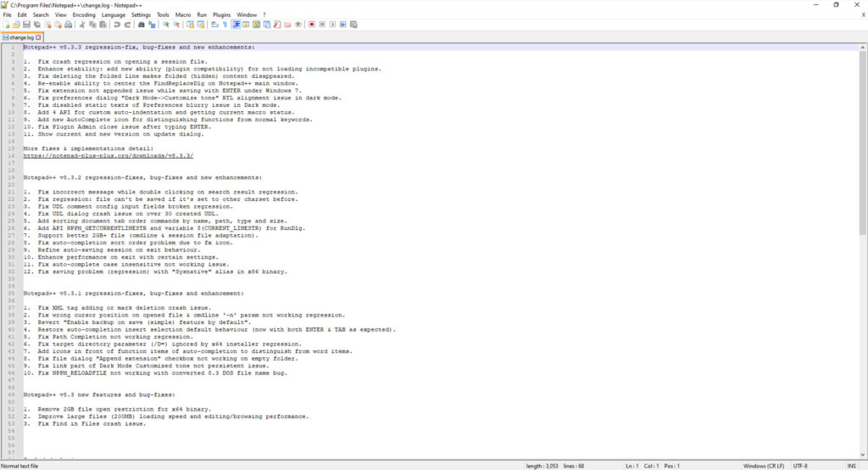Click the scrollbar up arrow
Screen dimensions: 868x470
coord(862,48)
